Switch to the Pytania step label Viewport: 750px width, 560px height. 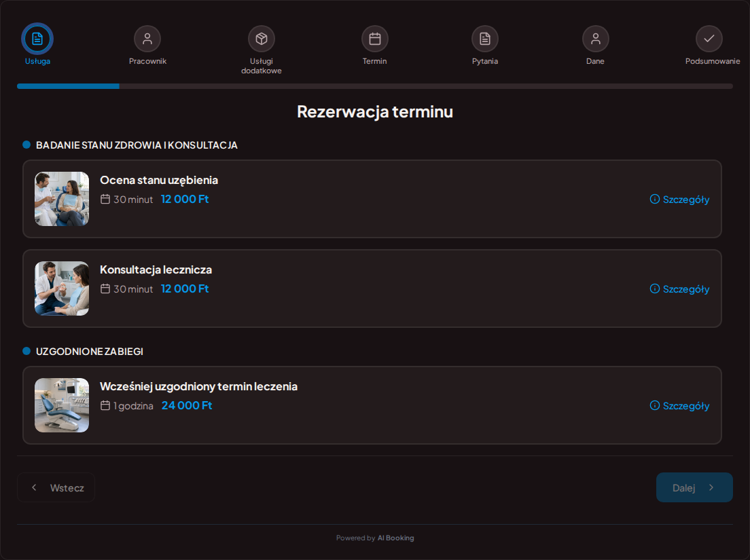(x=485, y=61)
